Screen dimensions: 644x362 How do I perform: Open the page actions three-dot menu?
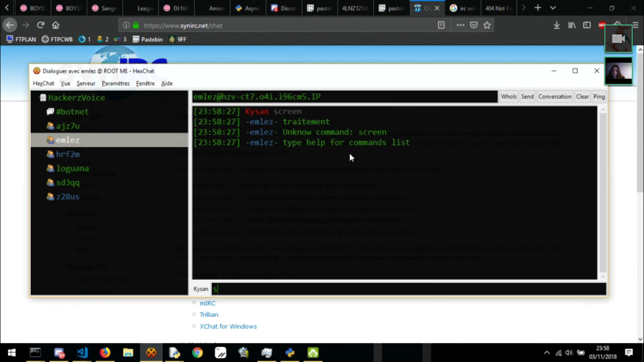tap(460, 25)
